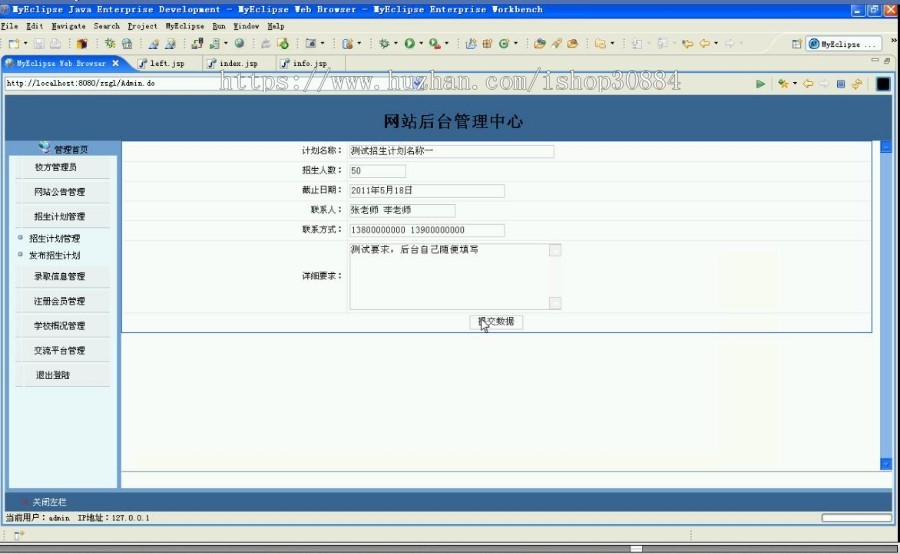
Task: Open the Project menu
Action: (x=142, y=26)
